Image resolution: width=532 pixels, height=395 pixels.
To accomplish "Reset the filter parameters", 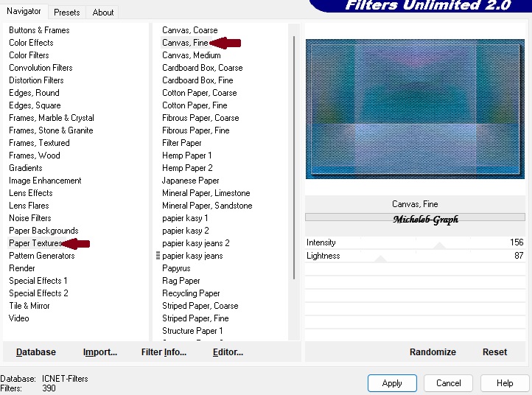I will point(494,352).
